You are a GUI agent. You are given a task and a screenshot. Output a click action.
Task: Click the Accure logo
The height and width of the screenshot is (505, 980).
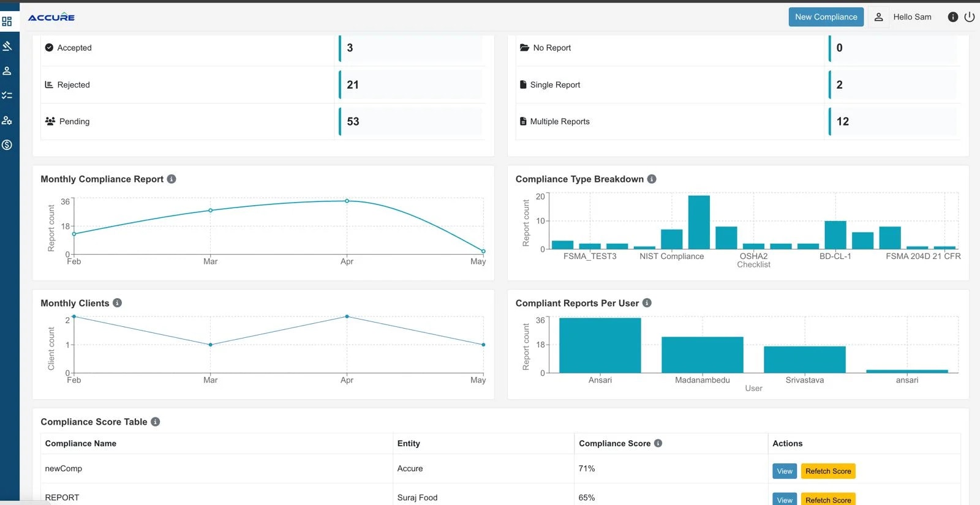pos(51,17)
